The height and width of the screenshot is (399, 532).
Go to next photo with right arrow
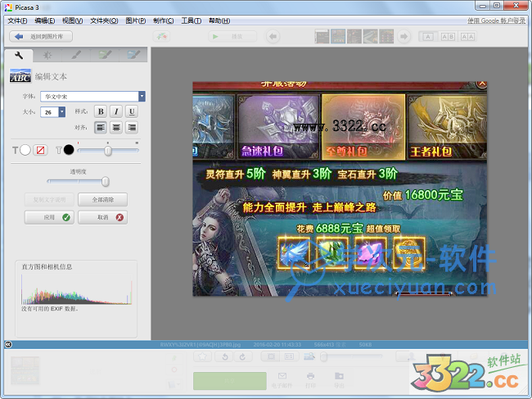click(404, 36)
